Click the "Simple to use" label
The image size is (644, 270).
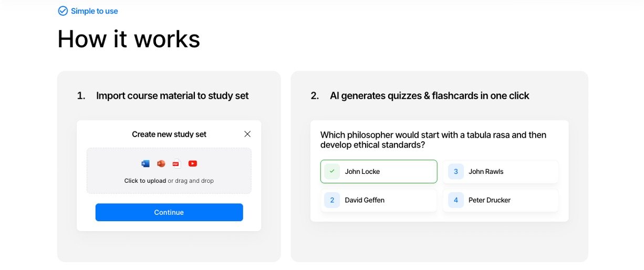tap(95, 11)
